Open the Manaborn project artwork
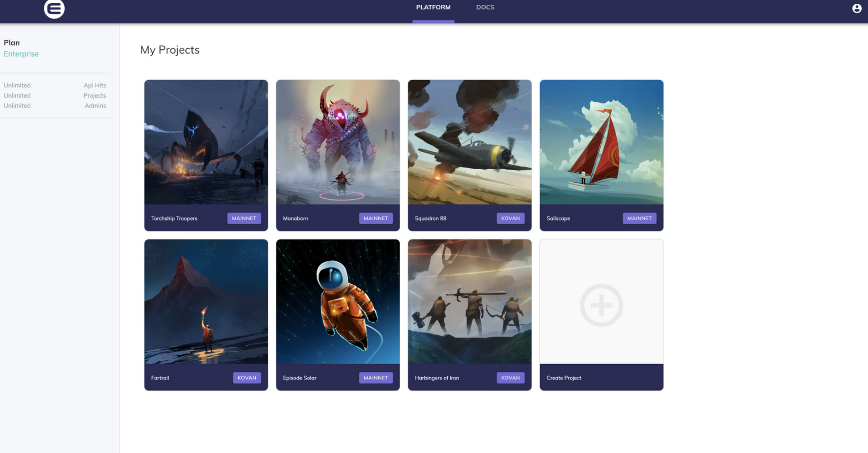 (338, 142)
